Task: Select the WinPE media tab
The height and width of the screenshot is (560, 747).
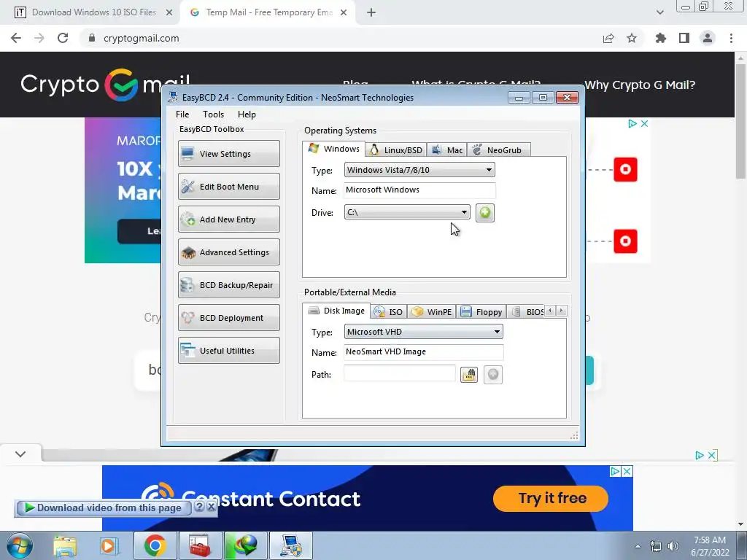Action: [432, 312]
